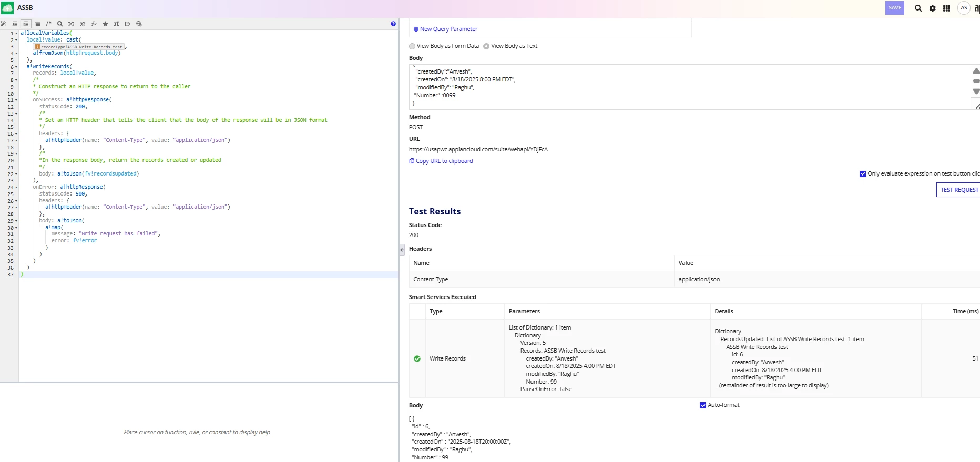Click the Write Records type cell
Image resolution: width=980 pixels, height=462 pixels.
coord(465,358)
